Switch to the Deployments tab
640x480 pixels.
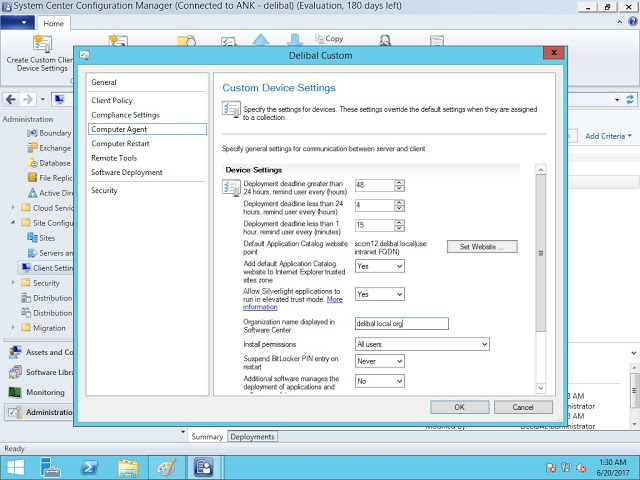point(252,437)
